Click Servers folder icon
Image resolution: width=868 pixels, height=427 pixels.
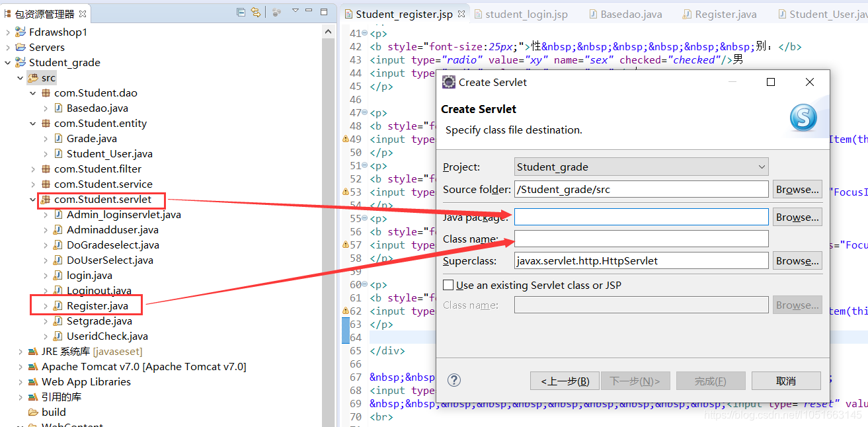tap(20, 47)
